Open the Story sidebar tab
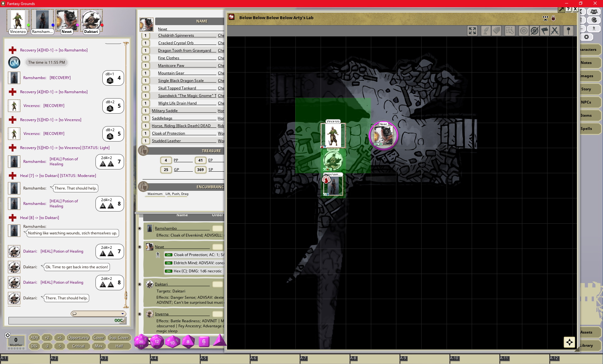 coord(590,89)
